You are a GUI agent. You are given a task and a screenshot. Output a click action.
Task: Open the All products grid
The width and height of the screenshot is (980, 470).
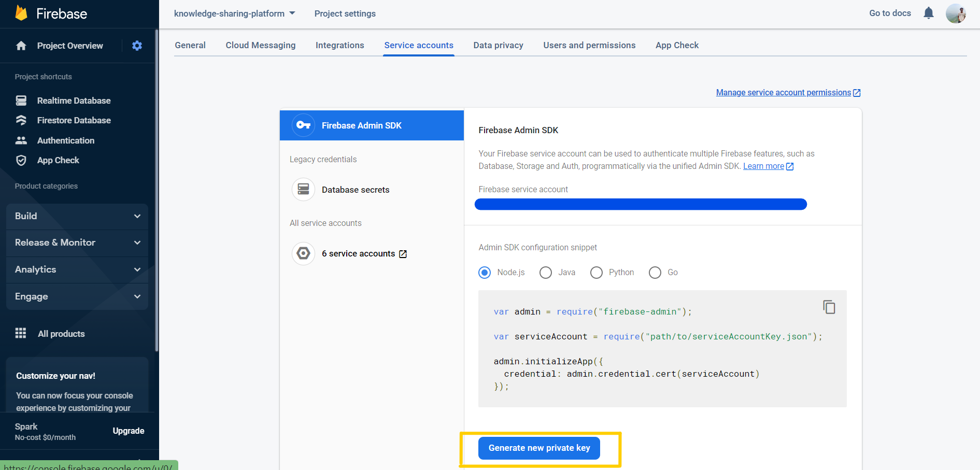61,333
